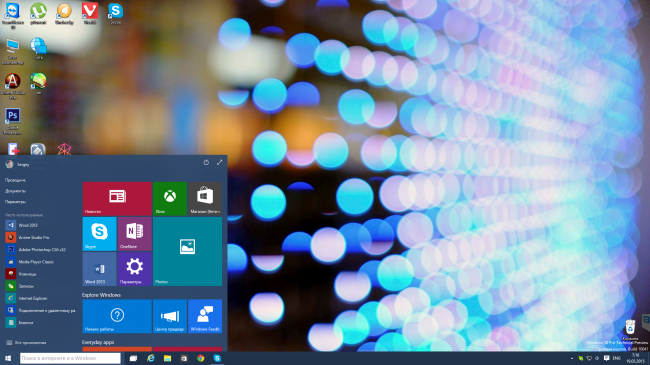Open the Network globe desktop icon

pyautogui.click(x=38, y=49)
